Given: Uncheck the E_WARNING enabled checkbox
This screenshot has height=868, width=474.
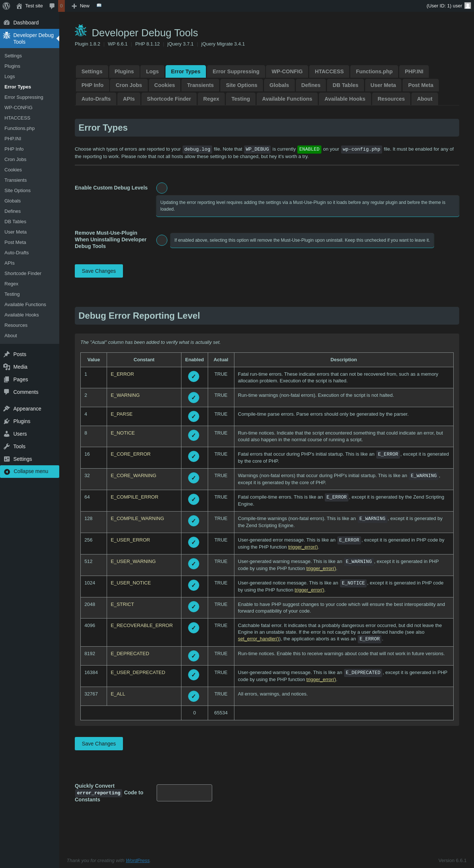Looking at the screenshot, I should click(x=194, y=398).
